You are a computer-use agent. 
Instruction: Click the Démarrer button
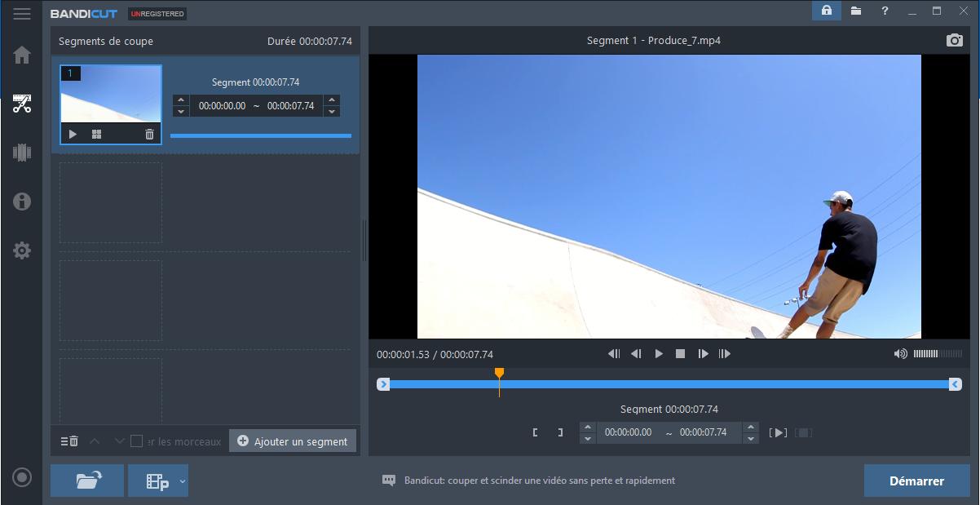pyautogui.click(x=916, y=481)
